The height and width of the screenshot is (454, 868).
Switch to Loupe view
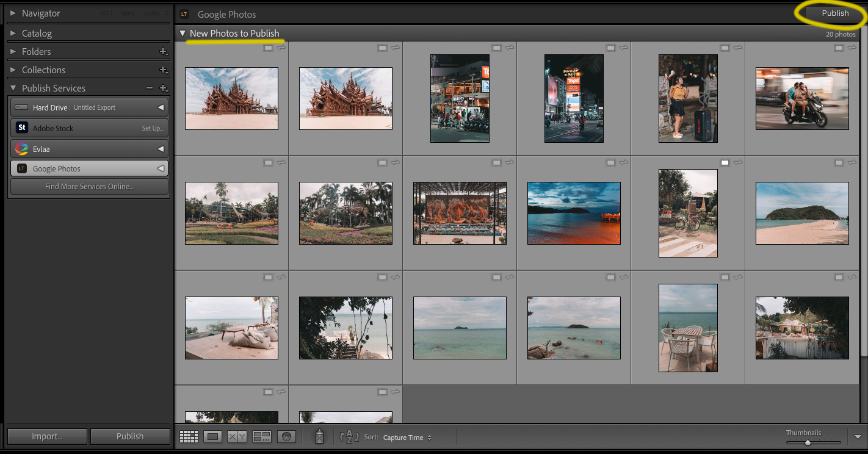212,436
